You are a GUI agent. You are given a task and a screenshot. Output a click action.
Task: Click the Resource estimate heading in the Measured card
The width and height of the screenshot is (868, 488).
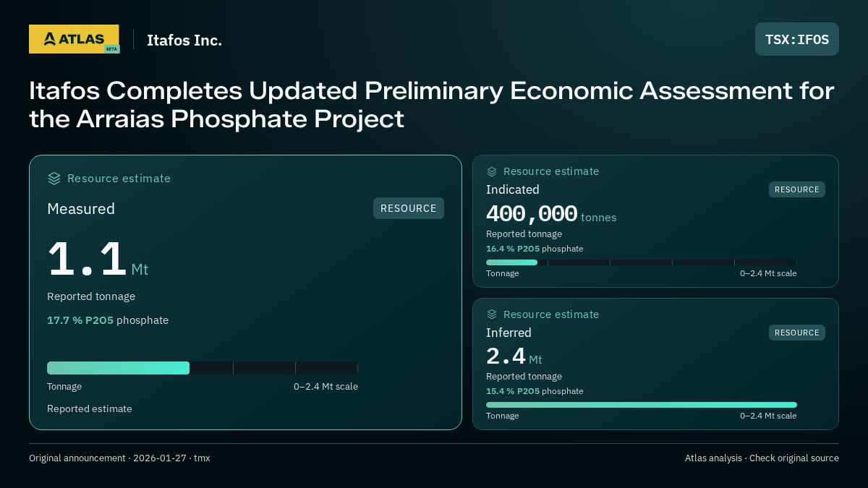[119, 179]
